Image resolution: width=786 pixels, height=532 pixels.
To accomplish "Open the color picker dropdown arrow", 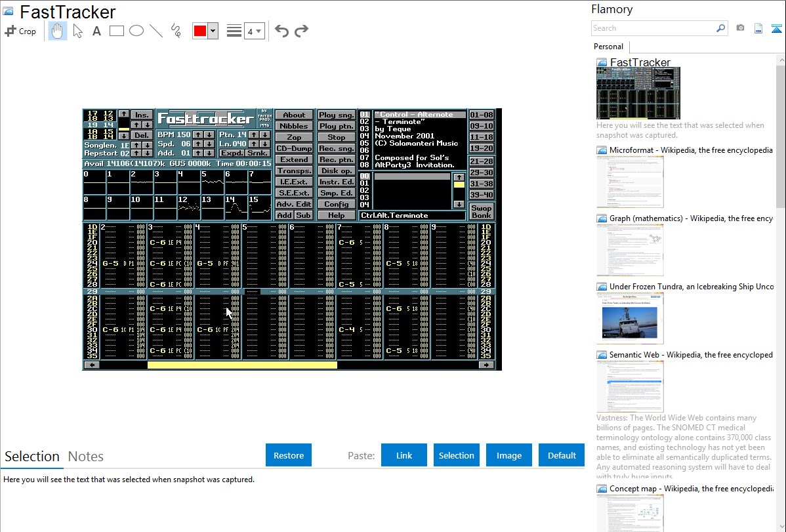I will pos(213,31).
